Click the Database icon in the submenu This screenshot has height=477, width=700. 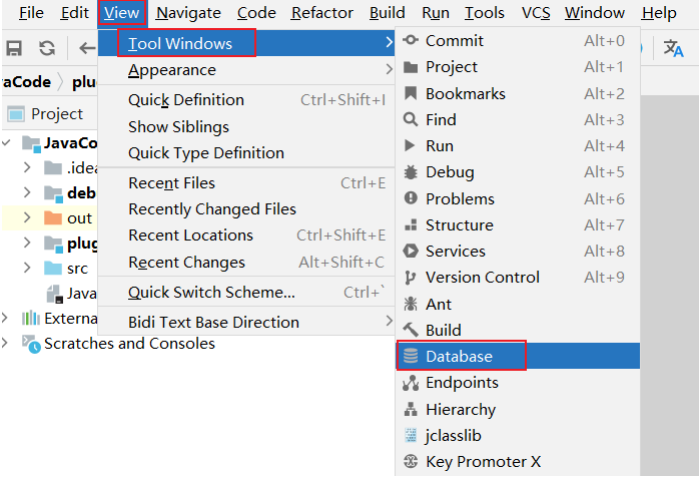click(x=410, y=356)
